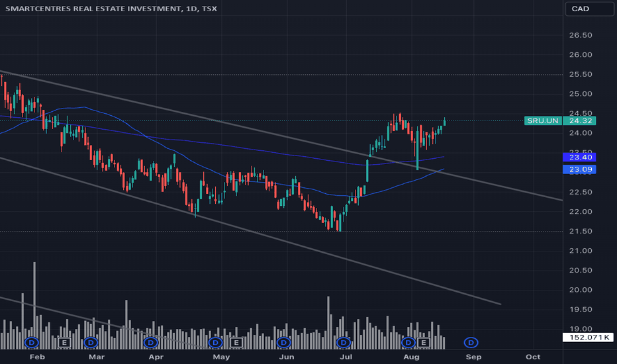Image resolution: width=617 pixels, height=364 pixels.
Task: Open the earnings E marker right of May
Action: point(236,343)
